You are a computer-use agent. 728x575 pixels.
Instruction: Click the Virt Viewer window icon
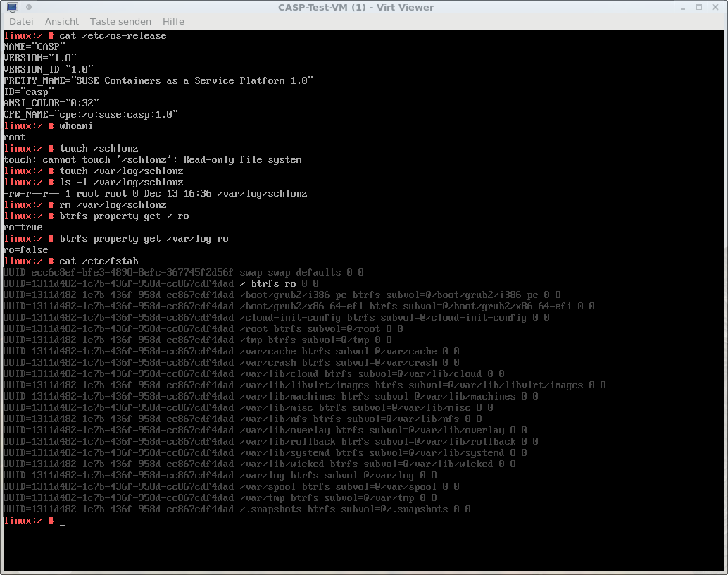(12, 7)
